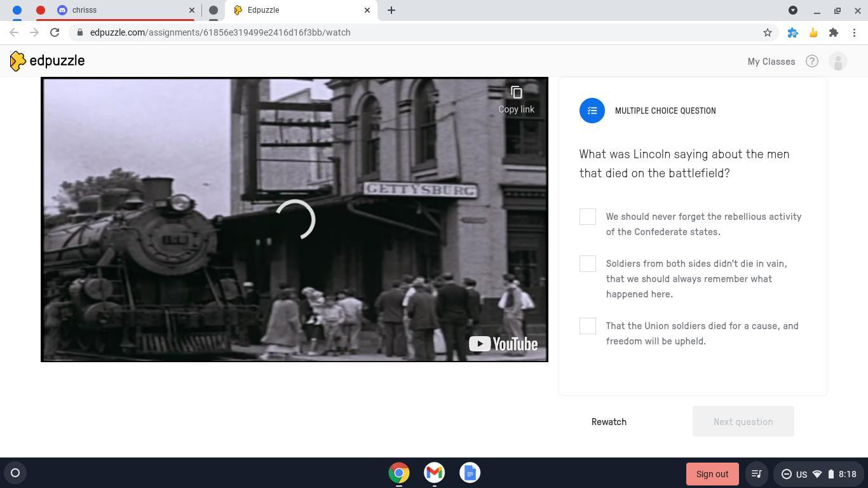Open a new browser tab

391,10
